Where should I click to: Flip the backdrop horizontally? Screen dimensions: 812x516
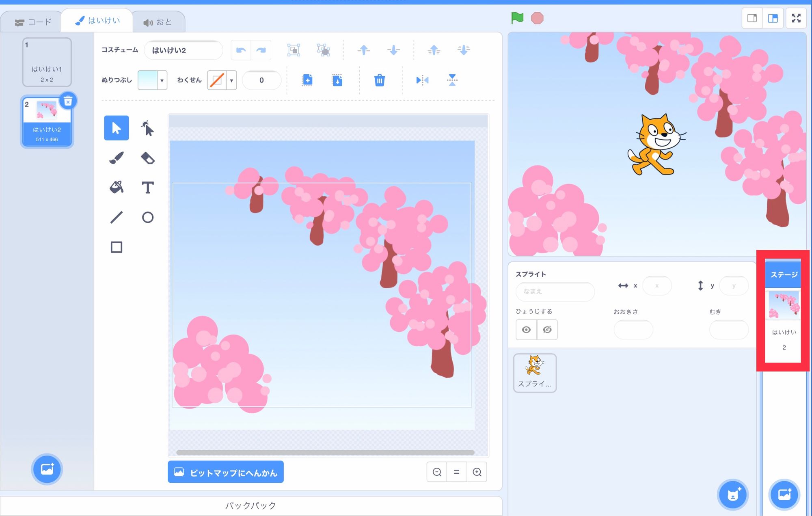421,80
